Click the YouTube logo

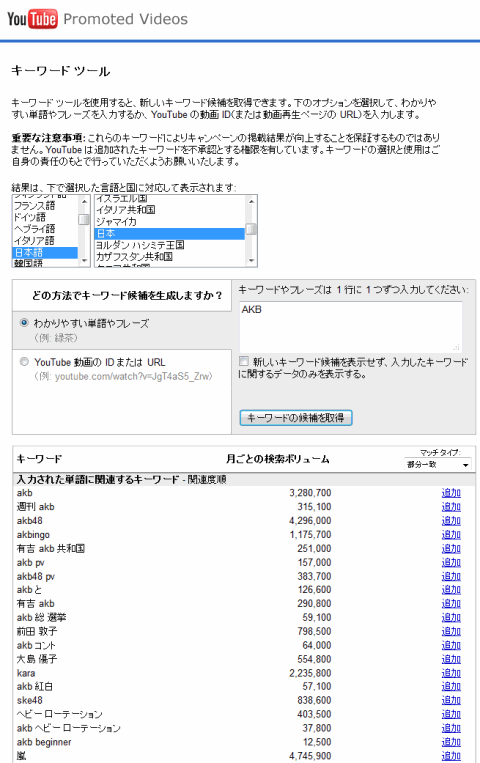click(32, 19)
